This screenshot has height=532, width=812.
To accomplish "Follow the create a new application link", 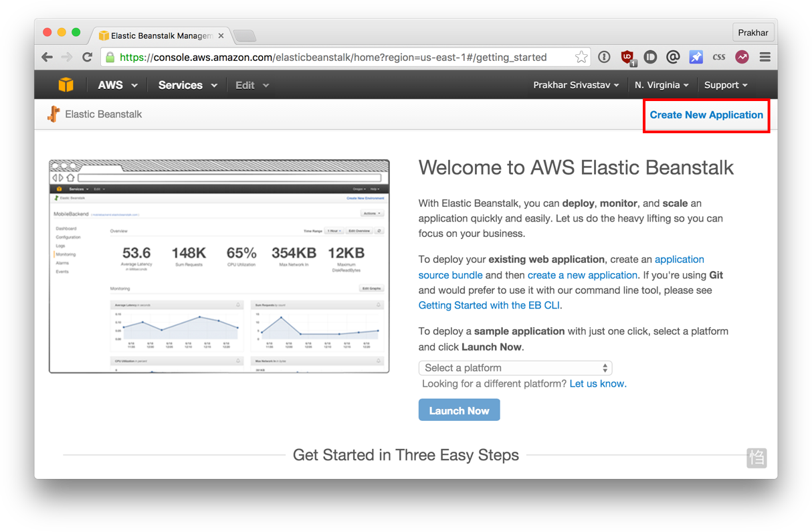I will pos(582,275).
